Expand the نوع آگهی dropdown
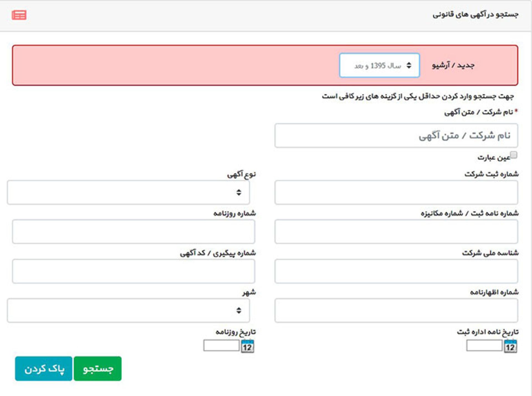 128,192
